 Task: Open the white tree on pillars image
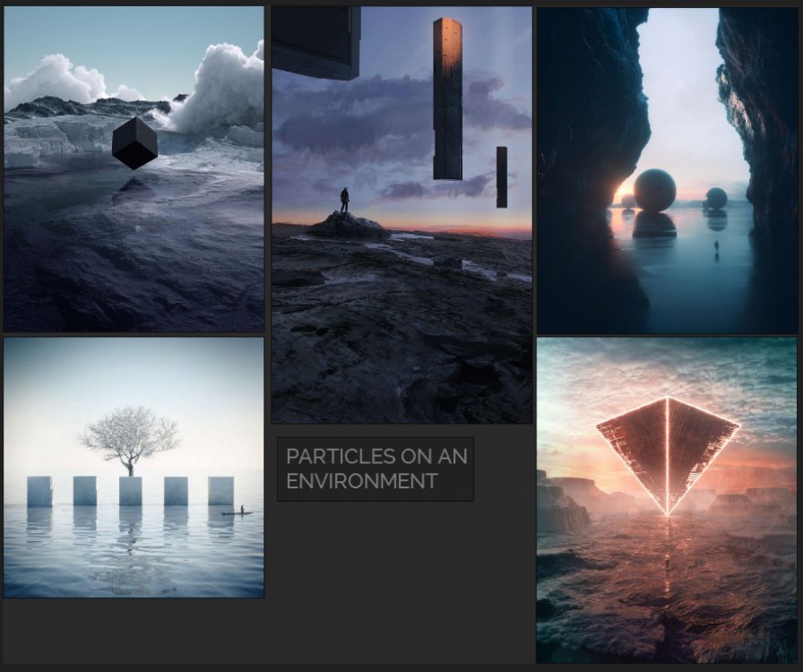tap(134, 467)
